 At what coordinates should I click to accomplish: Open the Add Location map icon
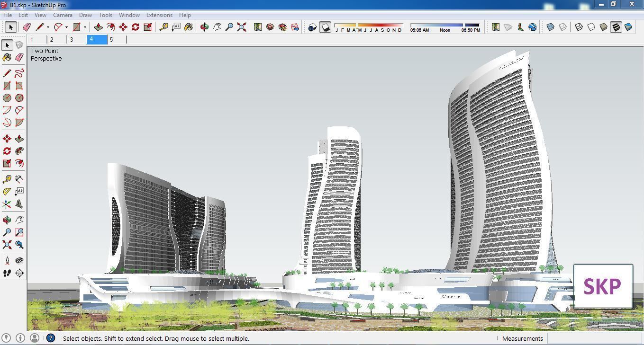click(x=258, y=27)
